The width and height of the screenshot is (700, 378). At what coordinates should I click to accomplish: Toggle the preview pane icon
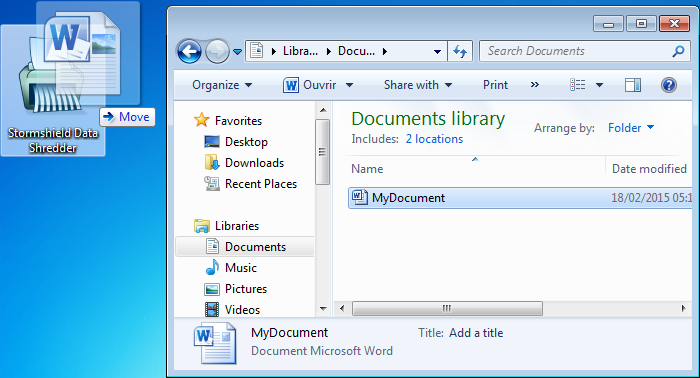coord(633,85)
